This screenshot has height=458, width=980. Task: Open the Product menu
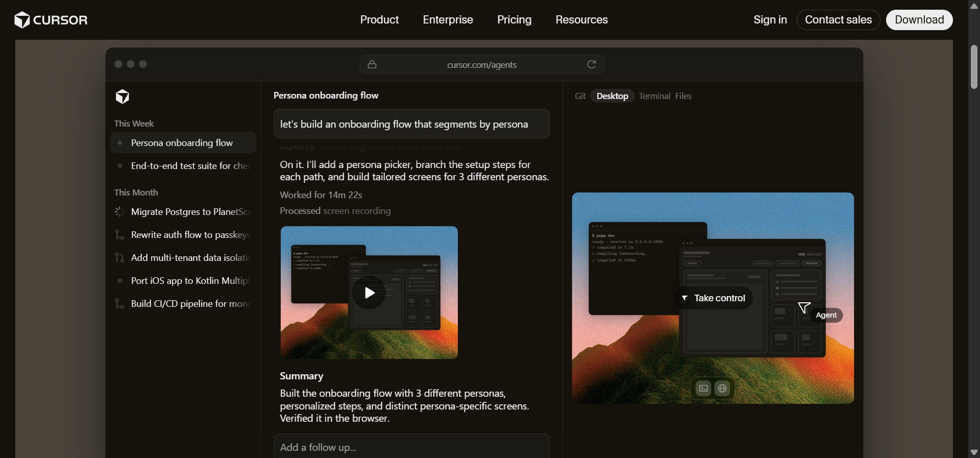[379, 20]
